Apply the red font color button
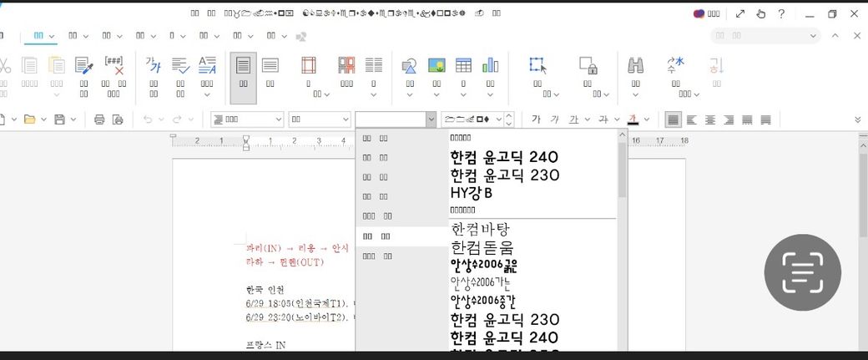This screenshot has height=360, width=868. [633, 119]
